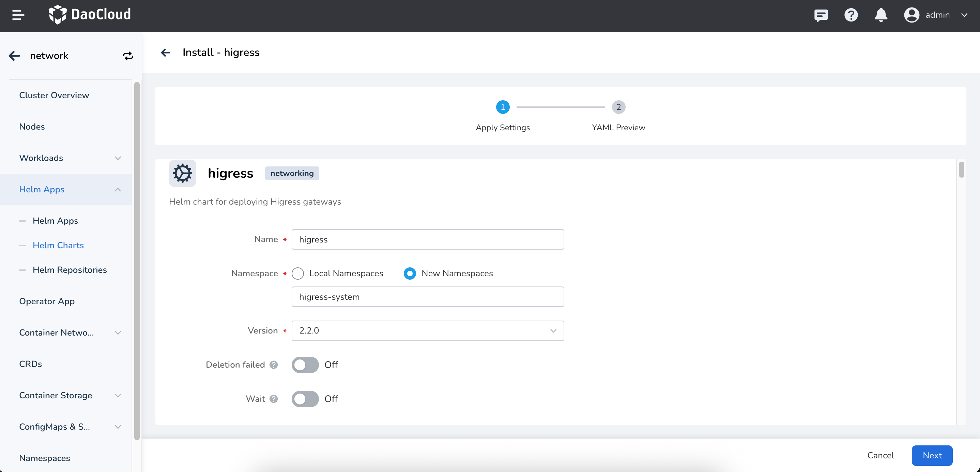
Task: Click the Next button
Action: point(932,455)
